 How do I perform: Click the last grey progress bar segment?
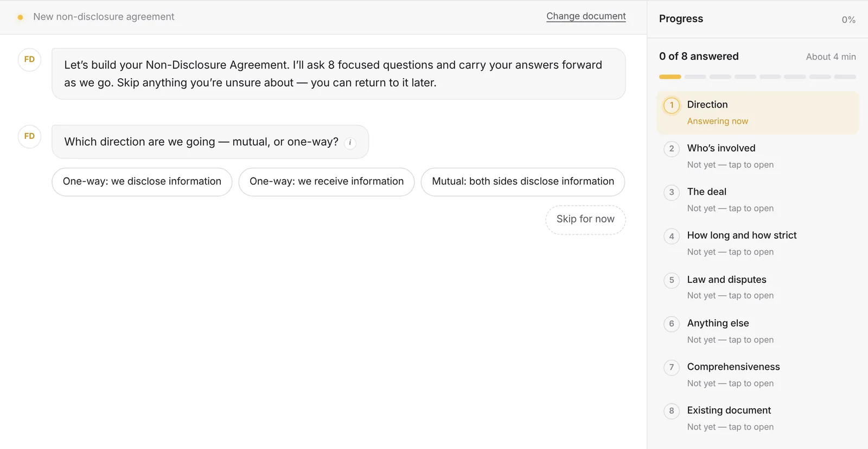click(845, 77)
